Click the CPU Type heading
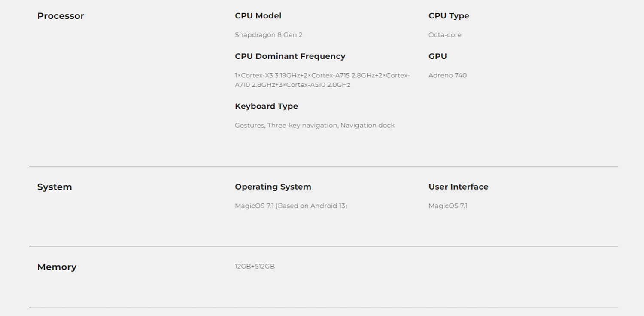Screen dimensions: 644x316 click(x=449, y=16)
